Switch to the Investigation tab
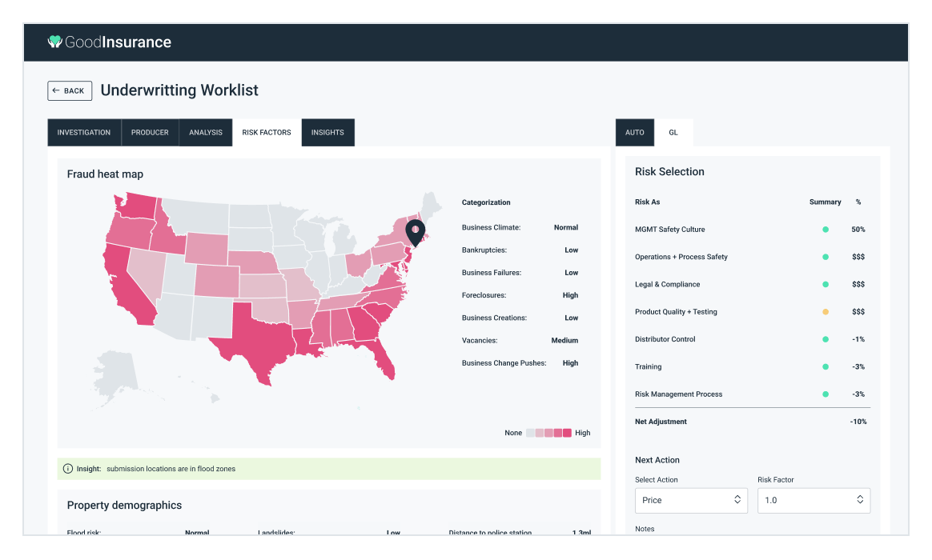 coord(84,133)
